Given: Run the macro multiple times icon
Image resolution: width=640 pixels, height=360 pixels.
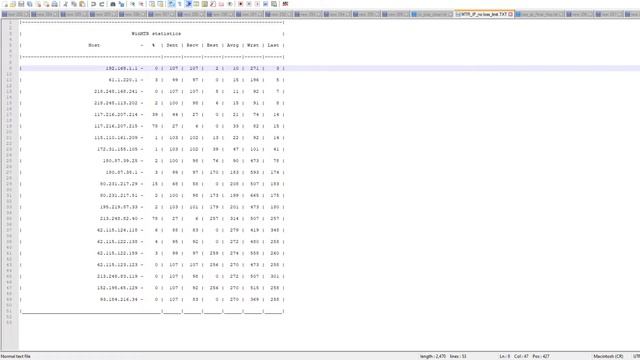Looking at the screenshot, I should 265,4.
